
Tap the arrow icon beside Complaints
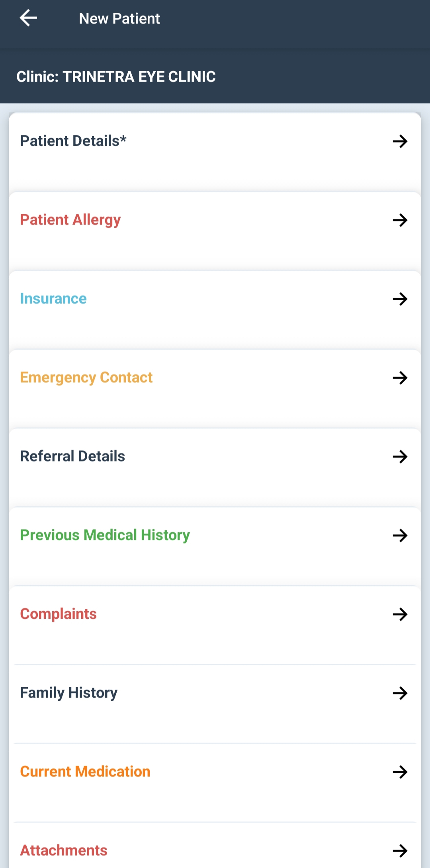pos(400,614)
